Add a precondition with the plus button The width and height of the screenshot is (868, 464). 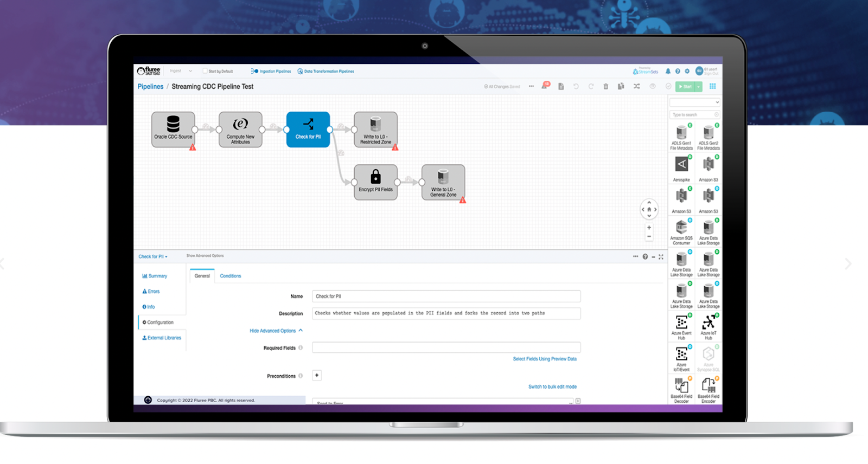(317, 376)
